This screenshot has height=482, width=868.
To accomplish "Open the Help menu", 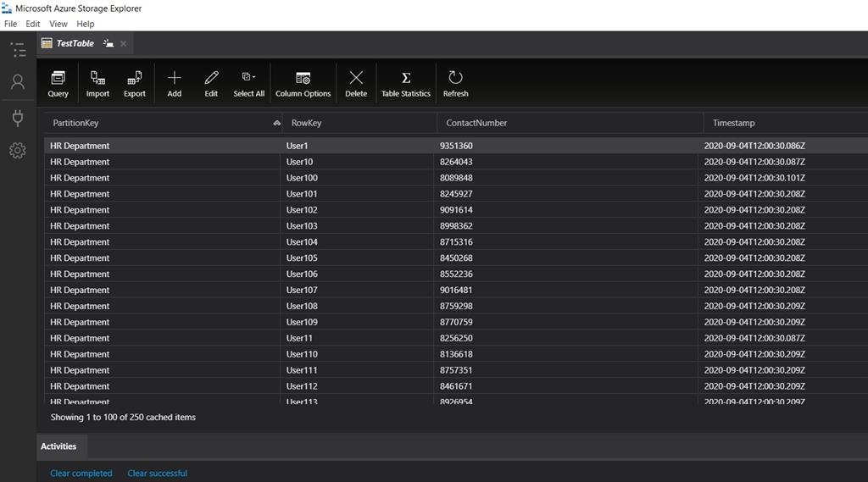I will click(86, 24).
